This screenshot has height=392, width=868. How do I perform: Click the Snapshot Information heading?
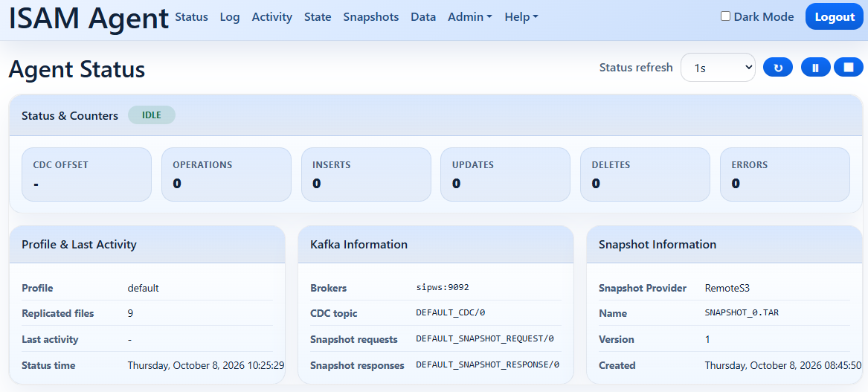658,244
